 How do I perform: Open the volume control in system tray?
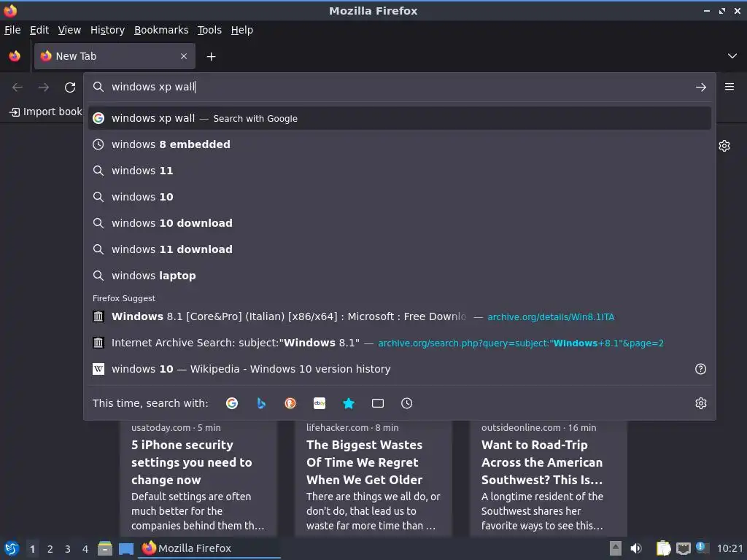coord(636,548)
